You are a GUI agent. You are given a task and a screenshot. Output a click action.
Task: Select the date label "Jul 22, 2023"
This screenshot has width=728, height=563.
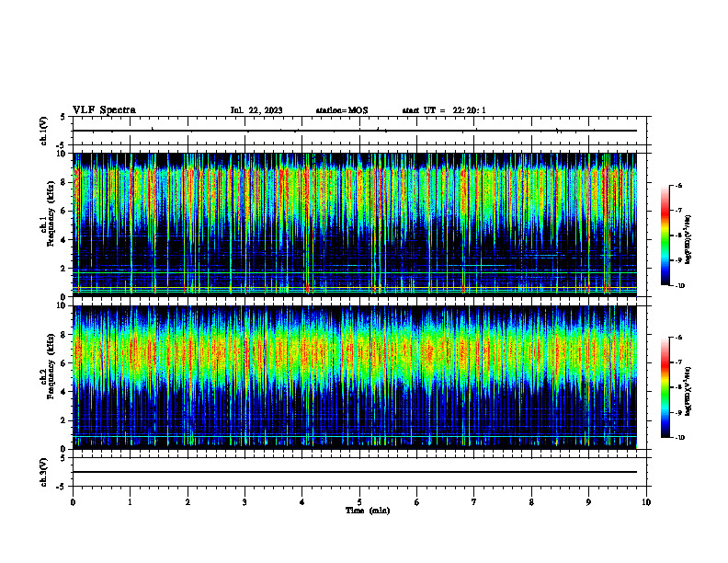click(x=256, y=110)
